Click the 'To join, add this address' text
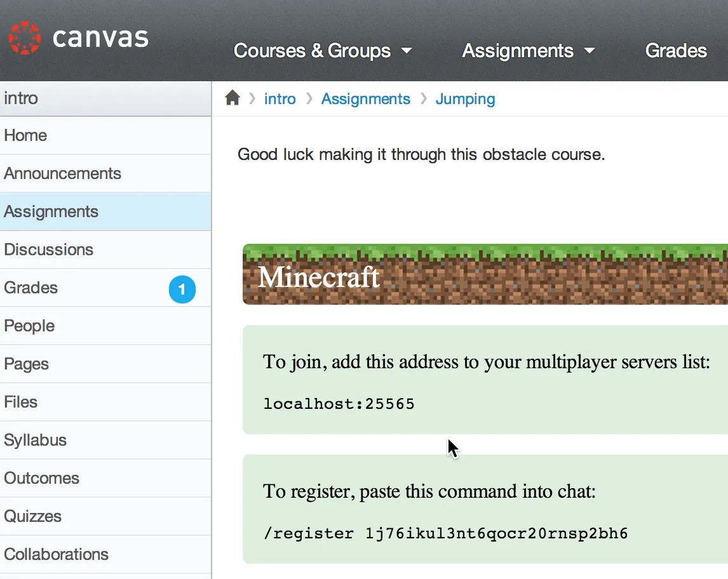Screen dimensions: 728x579 click(x=486, y=362)
